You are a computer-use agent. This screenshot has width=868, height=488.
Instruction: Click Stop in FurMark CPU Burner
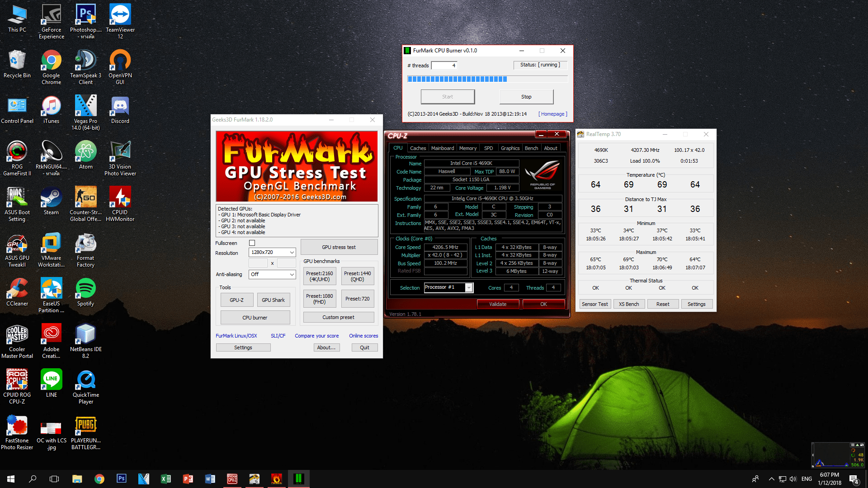(x=526, y=97)
